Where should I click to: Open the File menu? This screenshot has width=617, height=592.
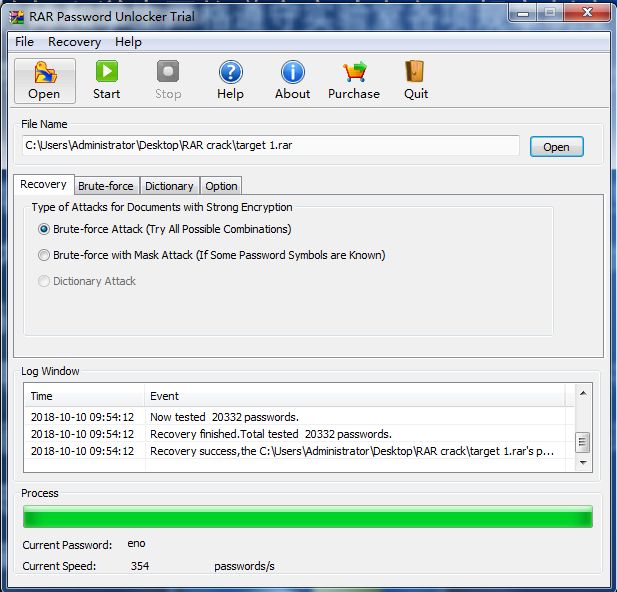point(24,42)
